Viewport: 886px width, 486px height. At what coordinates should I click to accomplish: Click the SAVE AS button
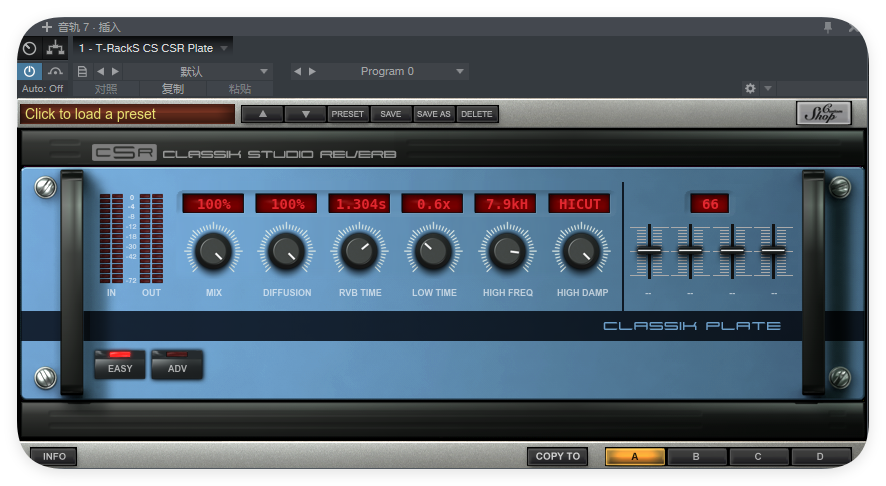pyautogui.click(x=434, y=114)
